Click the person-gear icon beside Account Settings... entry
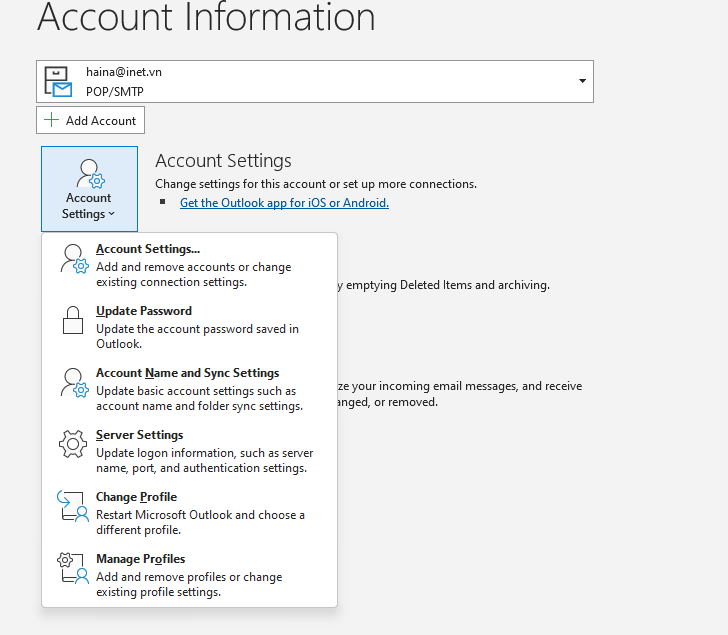Viewport: 728px width, 635px height. tap(74, 259)
